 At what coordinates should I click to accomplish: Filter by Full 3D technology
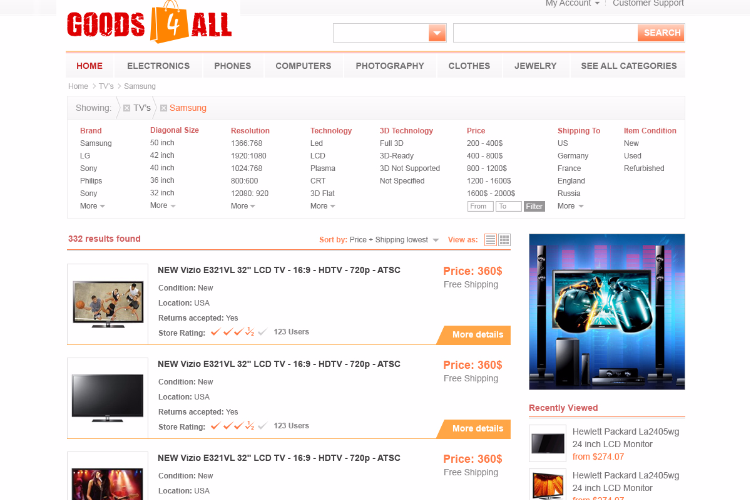tap(391, 144)
